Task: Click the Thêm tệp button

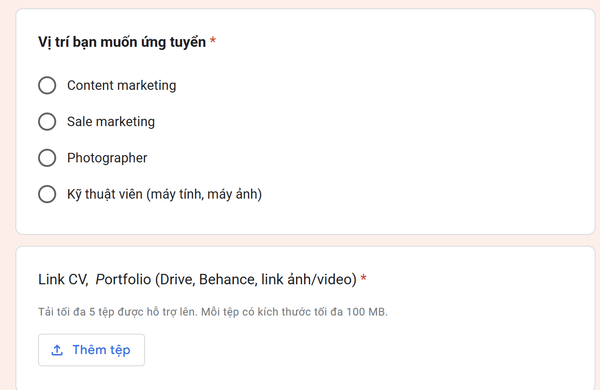Action: tap(91, 350)
